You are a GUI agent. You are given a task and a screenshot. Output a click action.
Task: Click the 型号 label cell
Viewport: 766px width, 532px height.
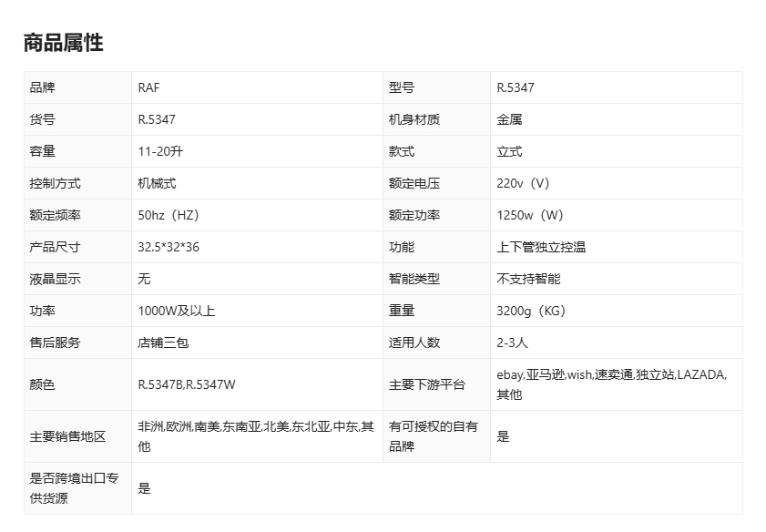click(402, 87)
